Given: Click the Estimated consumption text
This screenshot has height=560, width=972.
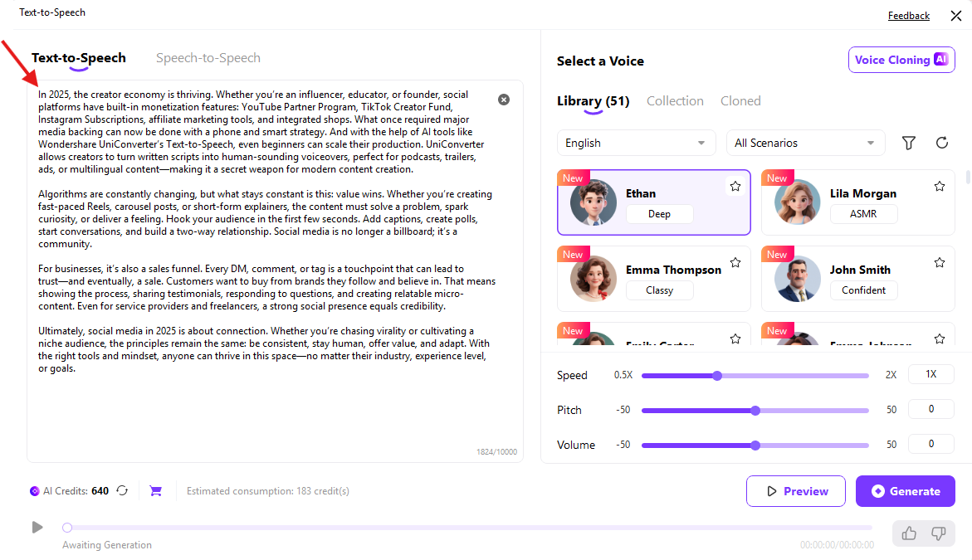Looking at the screenshot, I should coord(268,490).
